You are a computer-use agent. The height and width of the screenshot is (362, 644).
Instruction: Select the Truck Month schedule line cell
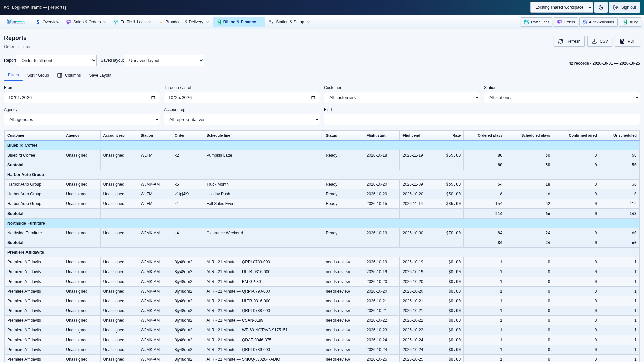coord(263,184)
